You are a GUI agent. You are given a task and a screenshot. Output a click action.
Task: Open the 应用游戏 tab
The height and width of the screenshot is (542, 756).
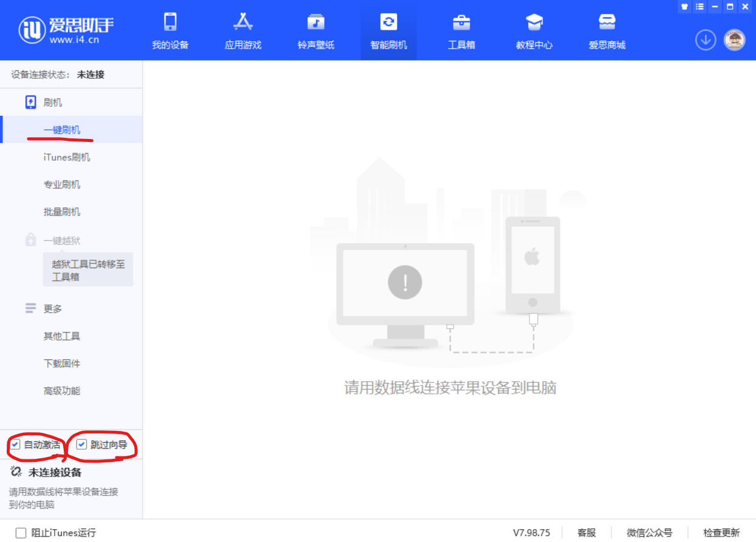(x=243, y=30)
